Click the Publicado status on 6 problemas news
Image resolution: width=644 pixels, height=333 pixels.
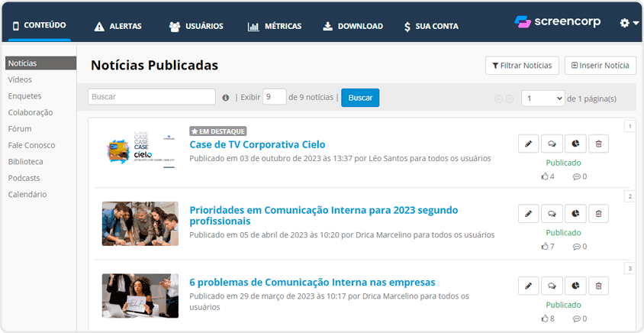(x=563, y=305)
